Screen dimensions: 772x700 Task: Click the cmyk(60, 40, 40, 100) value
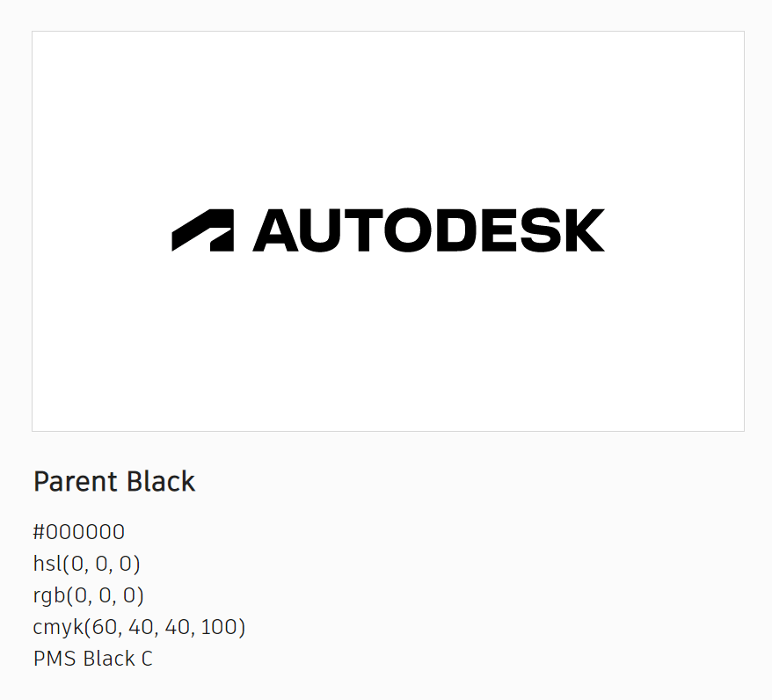139,627
